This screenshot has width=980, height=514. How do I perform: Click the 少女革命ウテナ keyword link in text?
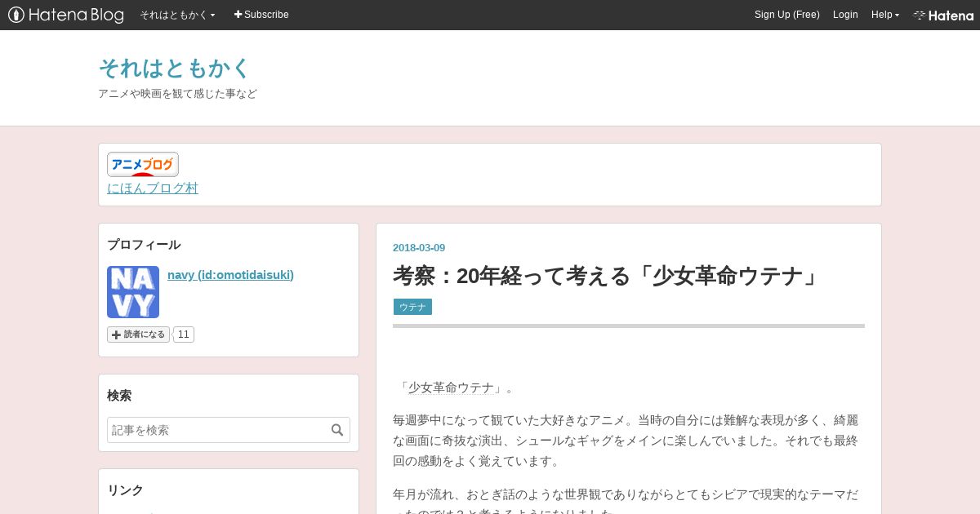pyautogui.click(x=451, y=388)
